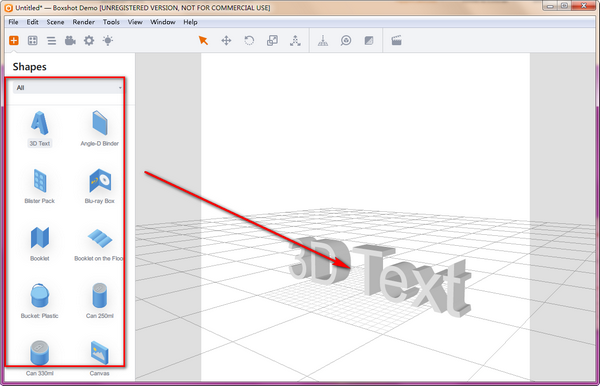
Task: Select the Can 330ml shape
Action: [x=40, y=358]
